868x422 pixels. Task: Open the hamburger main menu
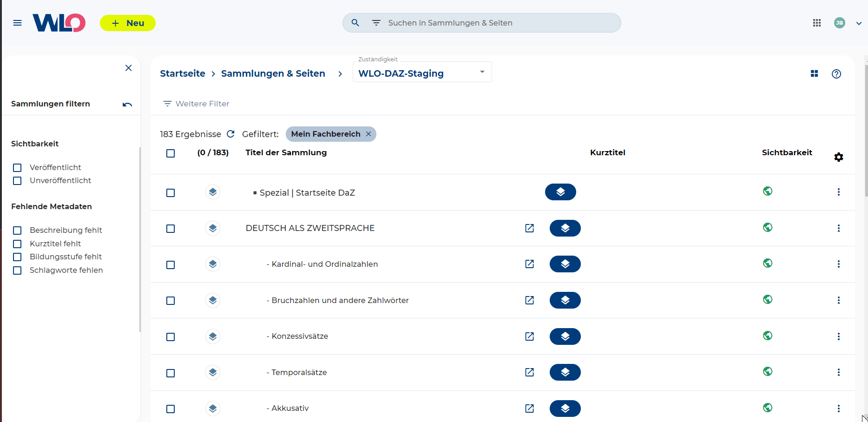tap(17, 23)
